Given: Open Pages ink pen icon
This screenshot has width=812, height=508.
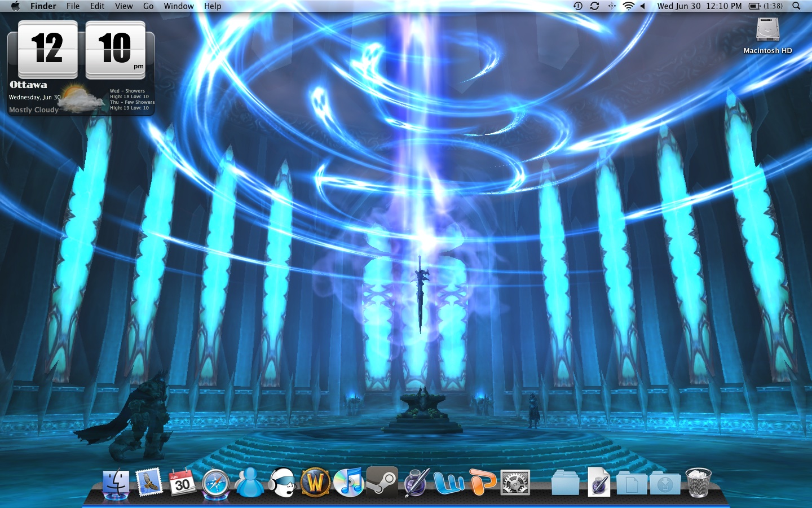Looking at the screenshot, I should 416,483.
